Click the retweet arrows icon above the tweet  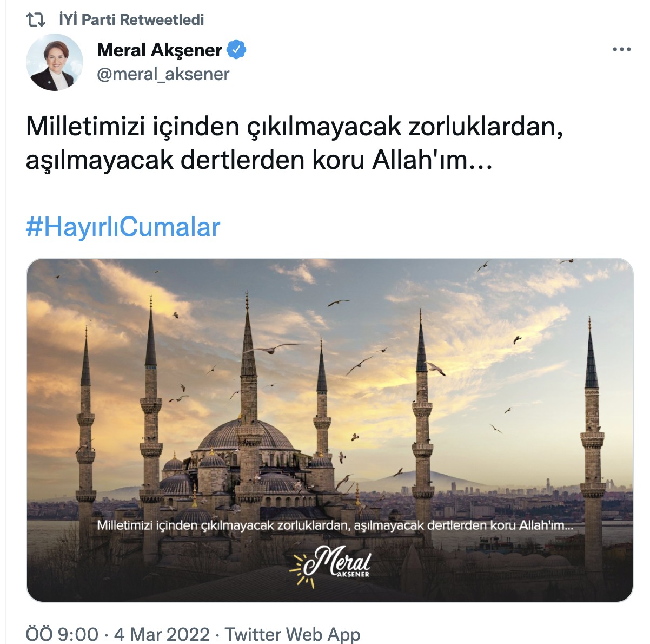coord(36,20)
